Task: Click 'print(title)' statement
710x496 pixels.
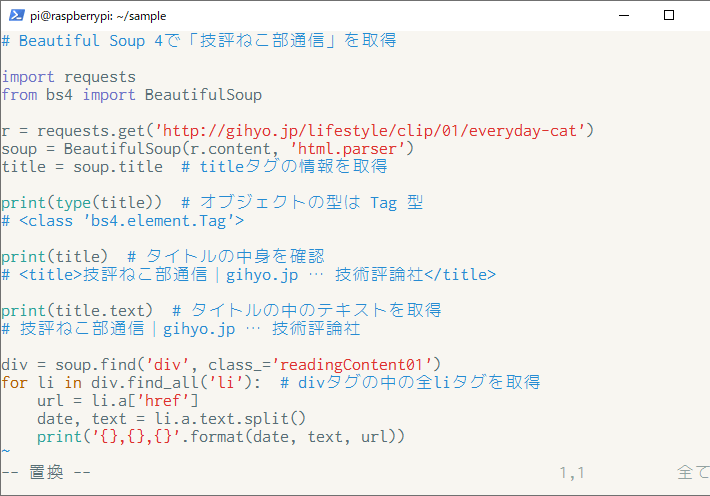Action: pyautogui.click(x=54, y=257)
